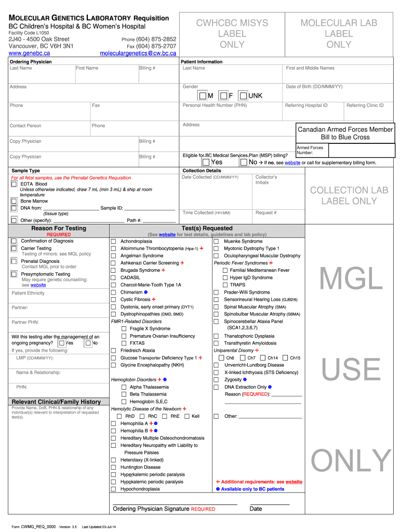400x532 pixels.
Task: Click the Personal Health Number field
Action: (x=231, y=113)
